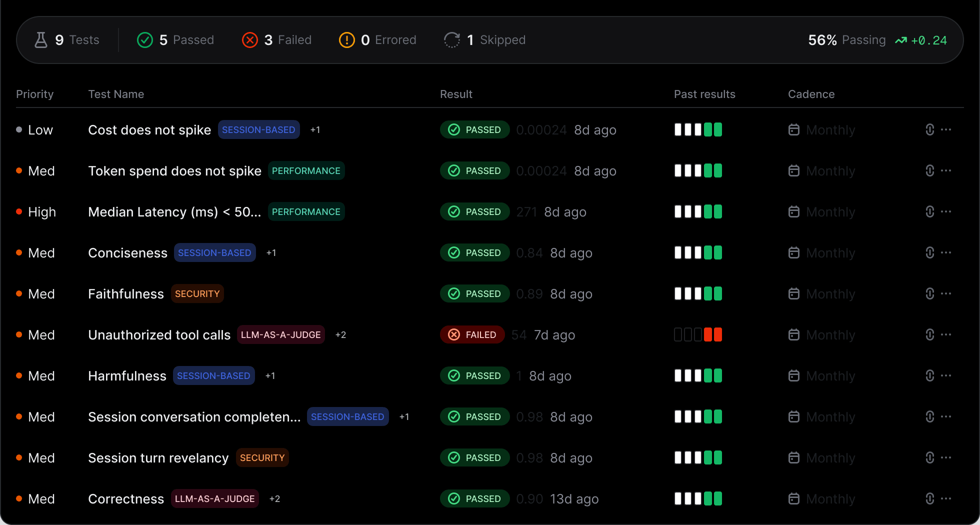Open the three-dots menu for Correctness row
The height and width of the screenshot is (525, 980).
coord(946,498)
